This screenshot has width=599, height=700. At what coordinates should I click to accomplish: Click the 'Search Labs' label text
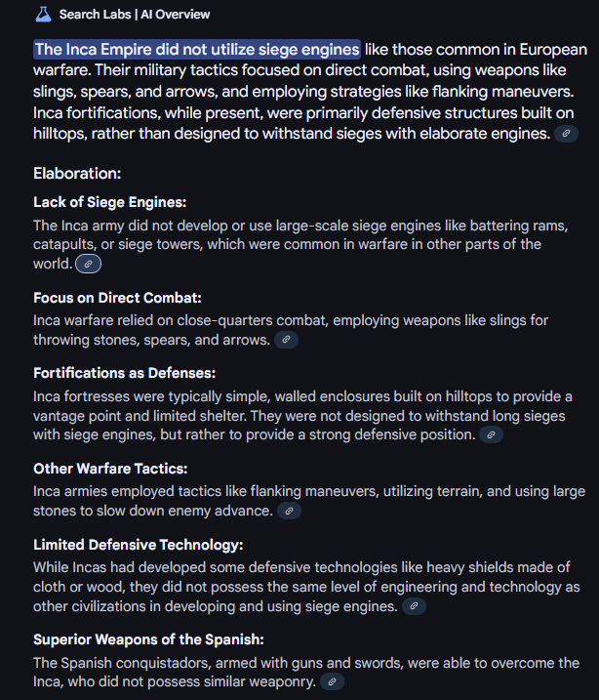click(x=95, y=15)
